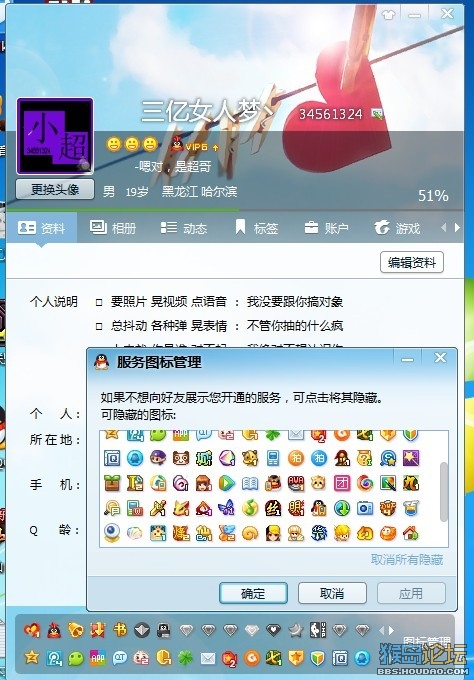
Task: Click the signature -嗯对，是超哥
Action: point(173,166)
